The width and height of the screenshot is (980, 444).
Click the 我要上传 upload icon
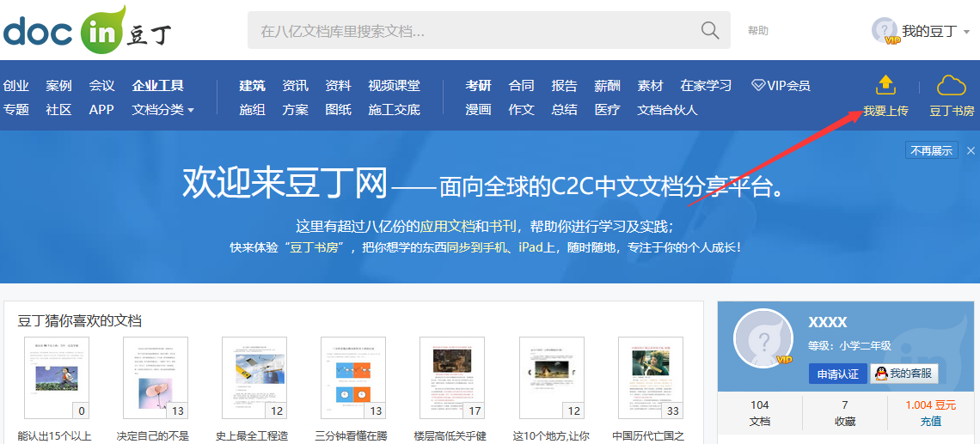(x=886, y=86)
